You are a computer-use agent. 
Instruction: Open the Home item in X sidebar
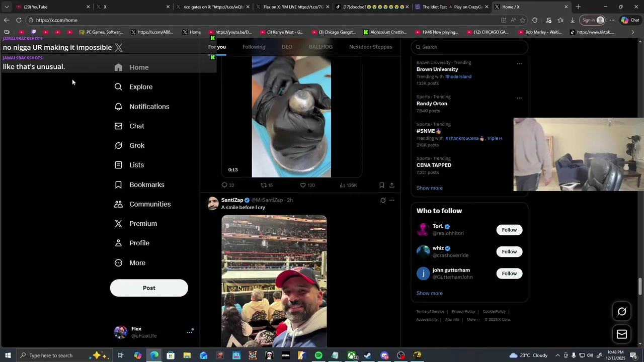click(132, 67)
